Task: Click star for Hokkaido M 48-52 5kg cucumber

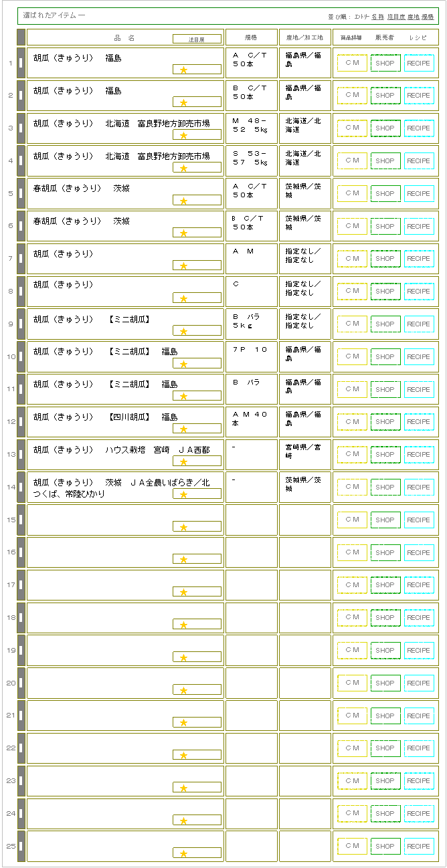Action: (184, 135)
